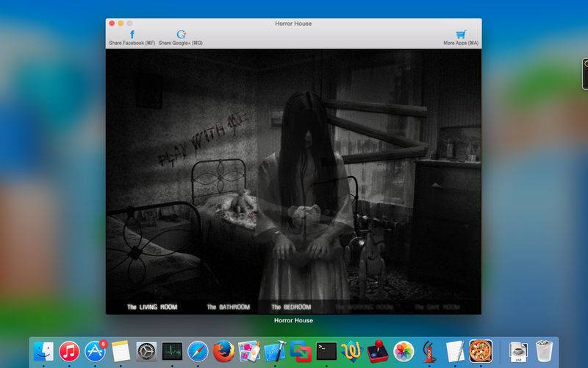Image resolution: width=588 pixels, height=368 pixels.
Task: Open Xcode hammer icon in Dock
Action: [275, 352]
